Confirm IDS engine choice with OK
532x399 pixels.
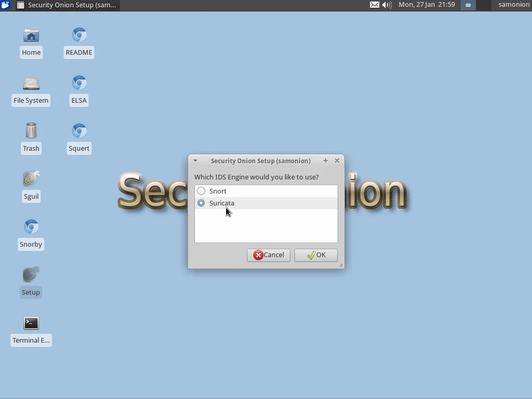[316, 255]
